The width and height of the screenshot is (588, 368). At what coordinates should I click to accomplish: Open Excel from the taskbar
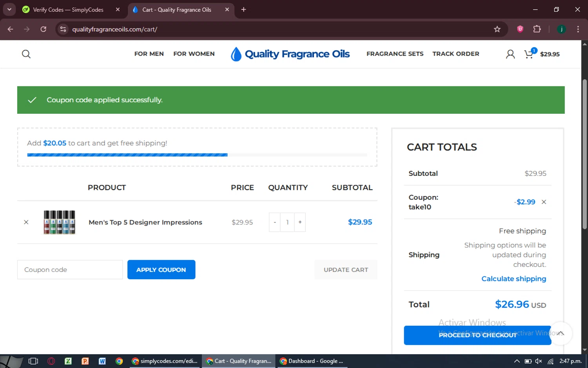pyautogui.click(x=68, y=361)
